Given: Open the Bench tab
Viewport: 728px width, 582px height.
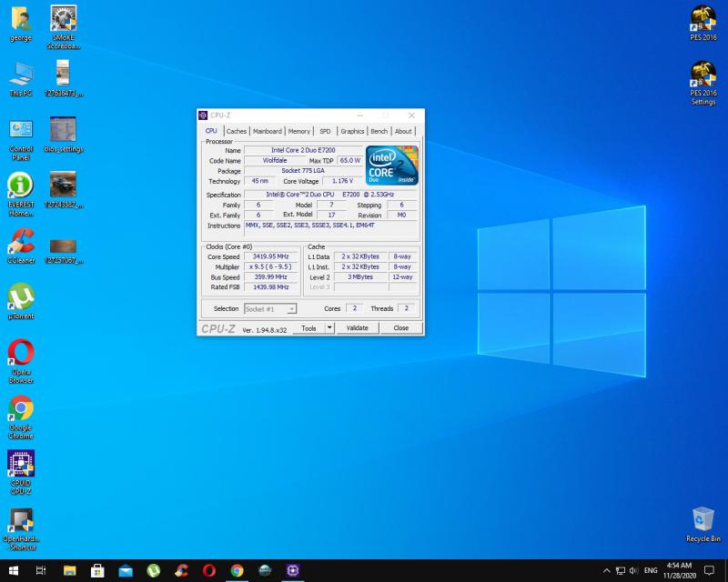Looking at the screenshot, I should coord(379,131).
